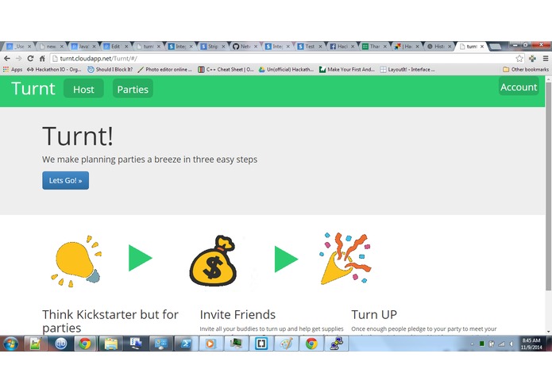
Task: Go back using the browser Back arrow
Action: click(x=7, y=59)
